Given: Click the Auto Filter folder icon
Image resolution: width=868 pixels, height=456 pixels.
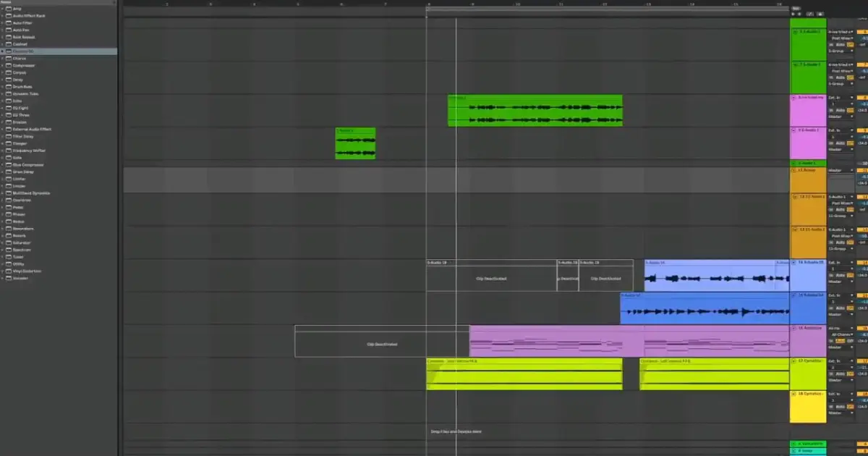Looking at the screenshot, I should 9,23.
